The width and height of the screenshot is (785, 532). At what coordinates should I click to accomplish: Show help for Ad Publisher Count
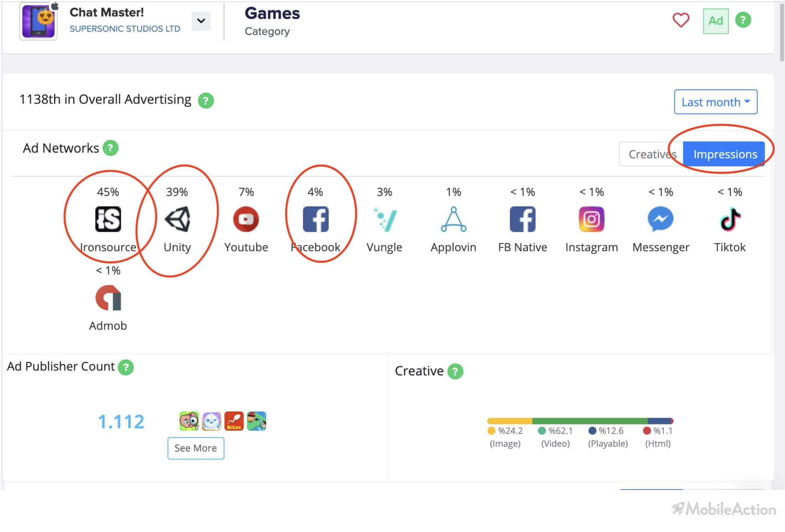coord(126,367)
